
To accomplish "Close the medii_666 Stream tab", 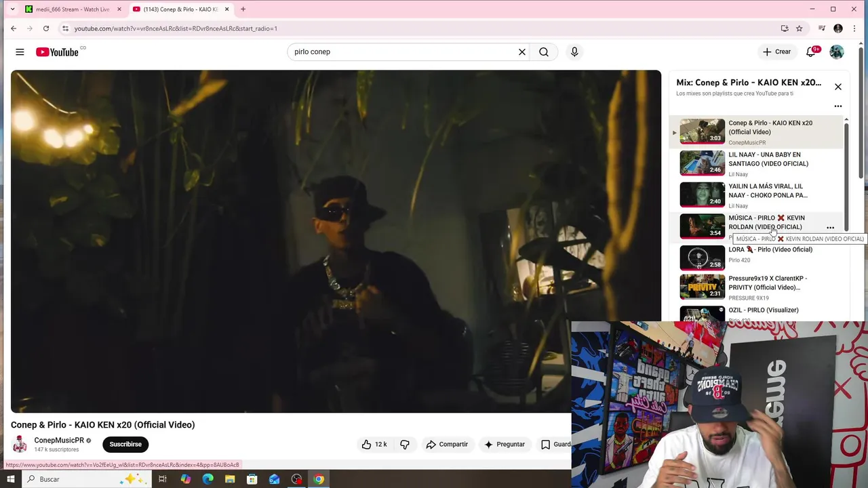I will (x=119, y=9).
